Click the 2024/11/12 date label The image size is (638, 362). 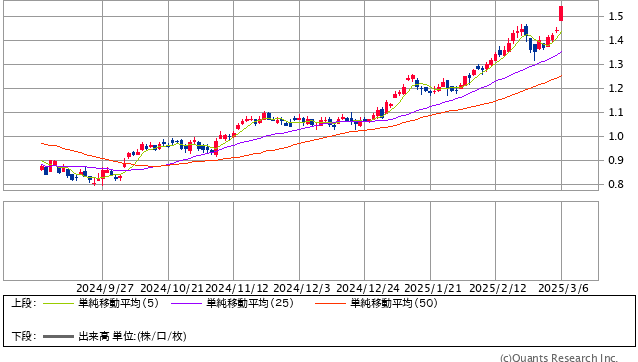237,288
